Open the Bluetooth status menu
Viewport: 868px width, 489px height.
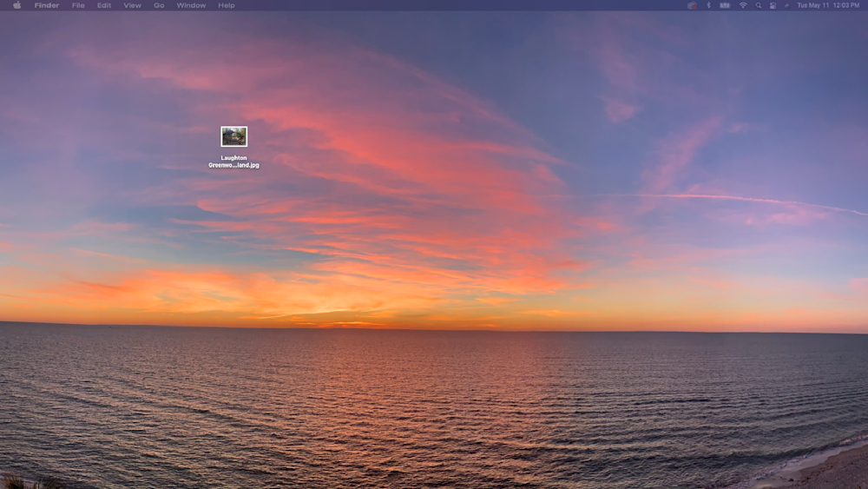pos(708,5)
